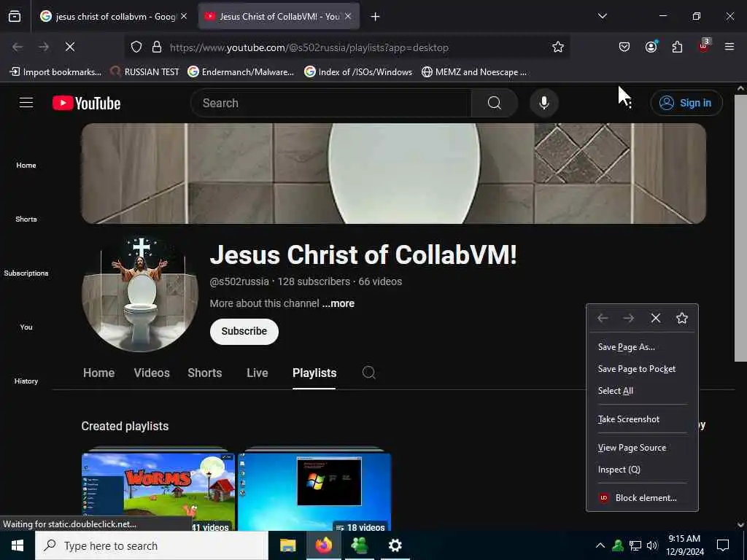This screenshot has width=747, height=560.
Task: Open uBlock Origin toolbar icon
Action: pos(704,46)
